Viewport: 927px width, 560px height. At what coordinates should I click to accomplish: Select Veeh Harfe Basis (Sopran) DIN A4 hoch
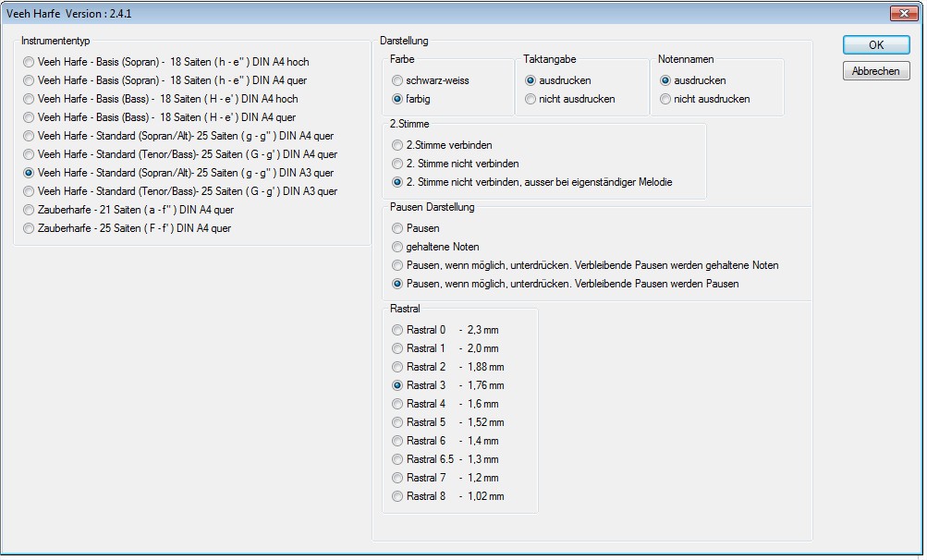point(30,62)
